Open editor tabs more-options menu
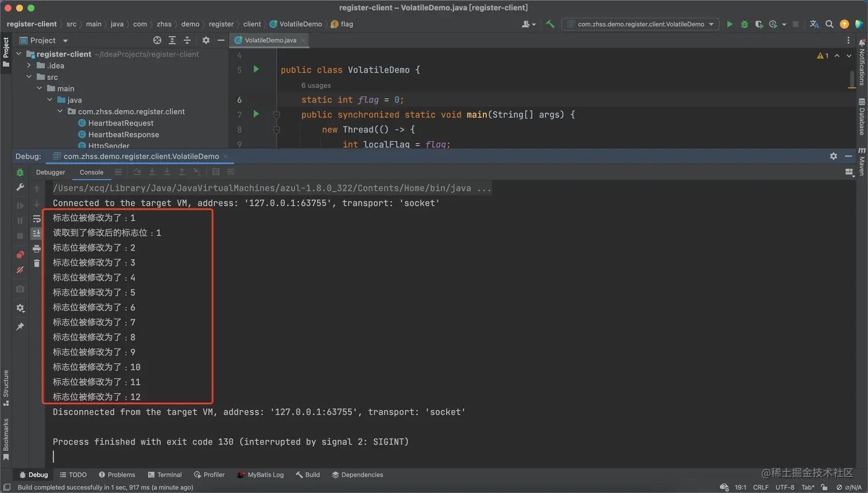The width and height of the screenshot is (868, 493). click(848, 40)
